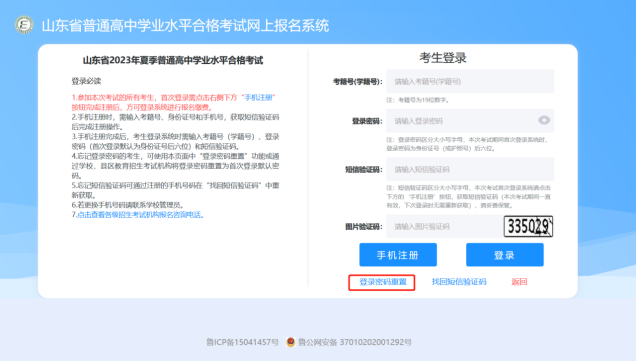Open the 登录密码重置 link
The height and width of the screenshot is (362, 637).
click(383, 282)
